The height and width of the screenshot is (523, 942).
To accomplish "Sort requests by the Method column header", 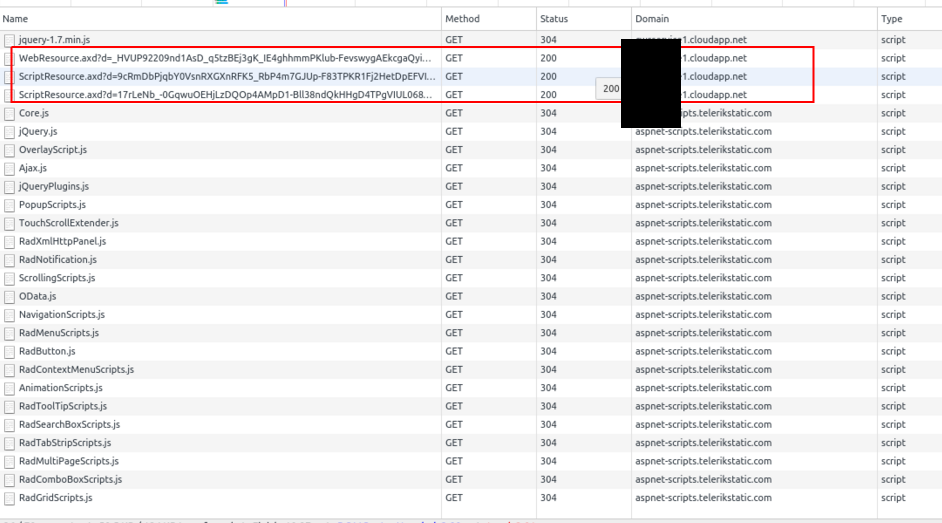I will 488,19.
